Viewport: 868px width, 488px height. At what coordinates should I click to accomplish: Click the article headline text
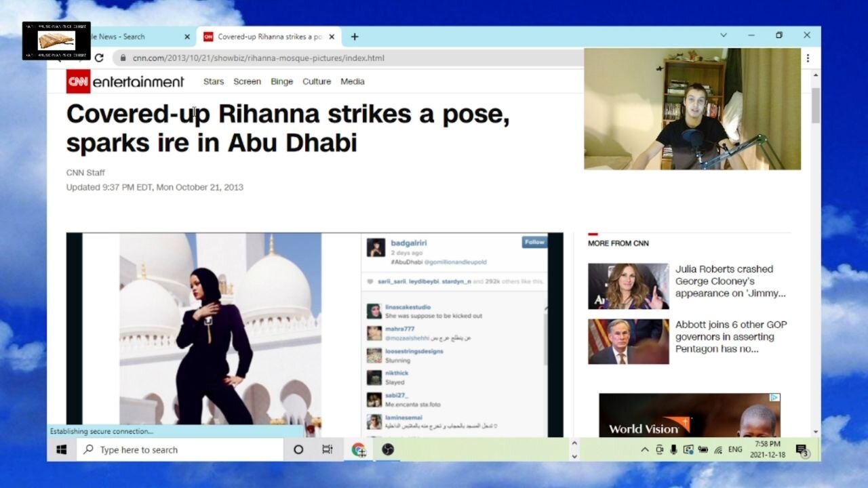[288, 129]
